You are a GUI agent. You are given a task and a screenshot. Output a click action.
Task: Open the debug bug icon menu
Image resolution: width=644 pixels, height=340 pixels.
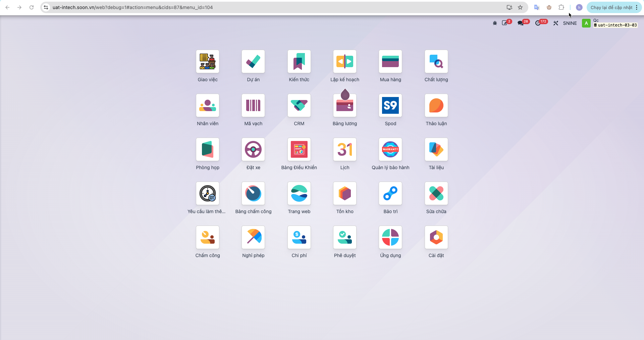(495, 23)
